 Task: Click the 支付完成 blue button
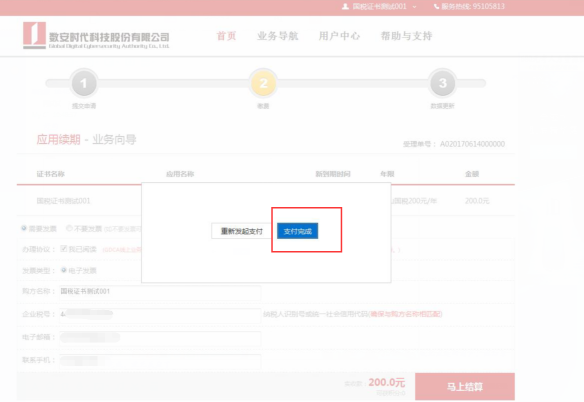297,231
